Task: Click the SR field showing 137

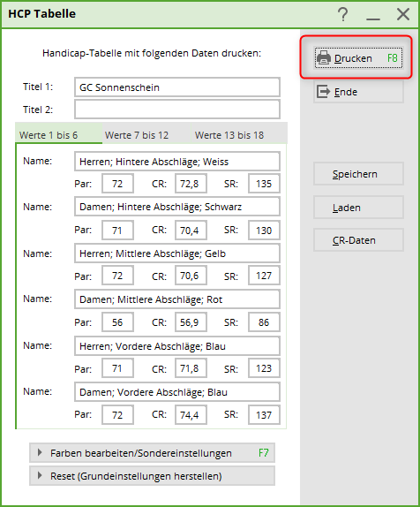Action: pos(264,415)
